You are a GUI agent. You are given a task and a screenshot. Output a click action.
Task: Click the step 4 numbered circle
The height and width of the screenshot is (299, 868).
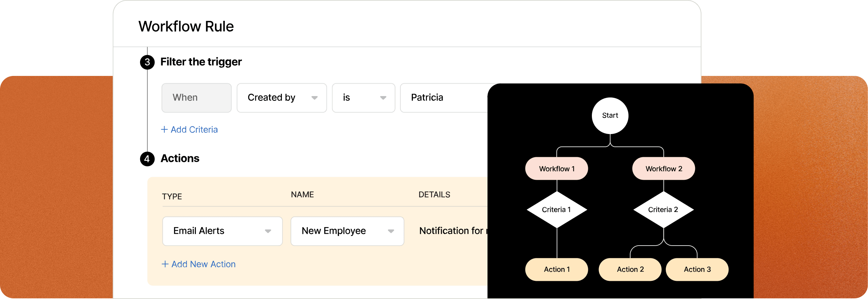147,159
